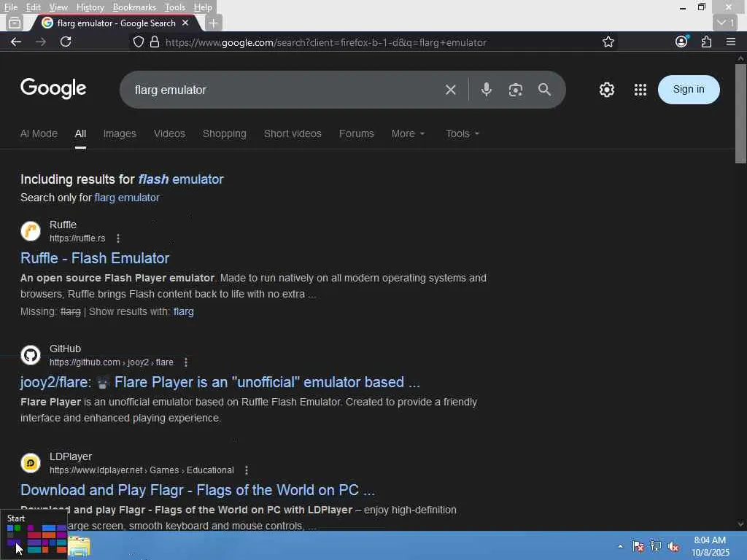Click the Sign in button
This screenshot has height=560, width=747.
click(689, 90)
